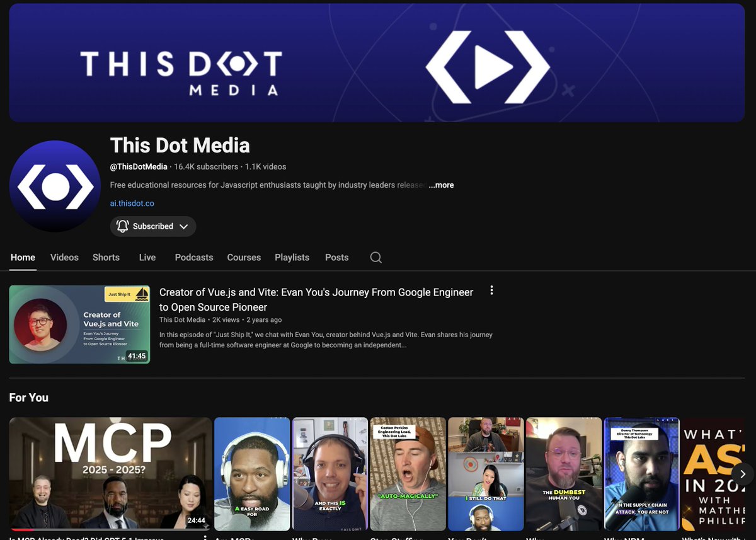The height and width of the screenshot is (540, 756).
Task: Expand the Subscribed notification options chevron
Action: 183,226
